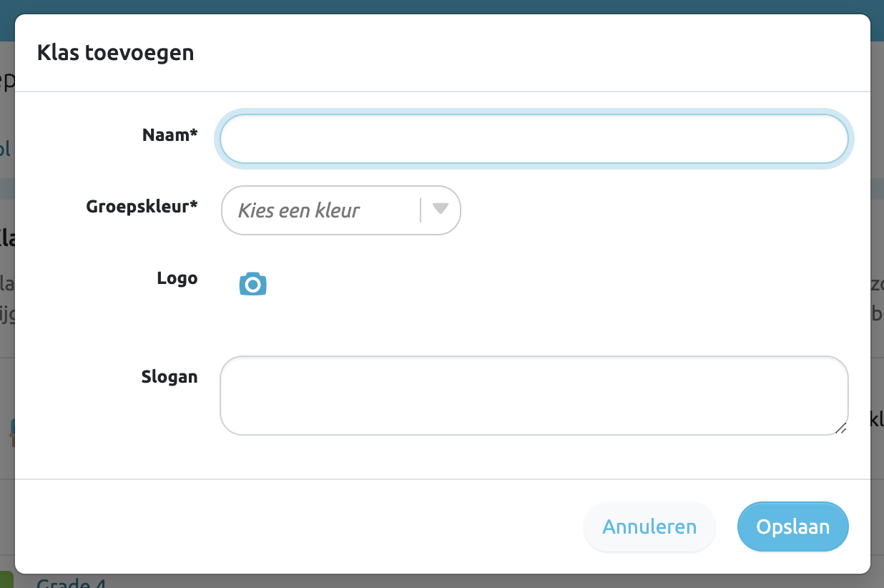Click the 'Logo' field label

click(177, 278)
